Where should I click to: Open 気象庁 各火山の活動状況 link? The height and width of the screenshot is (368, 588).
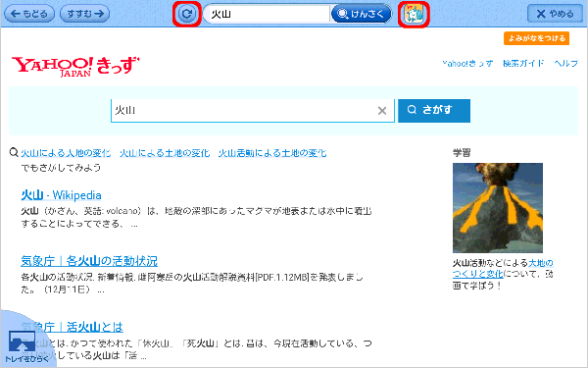pos(89,261)
